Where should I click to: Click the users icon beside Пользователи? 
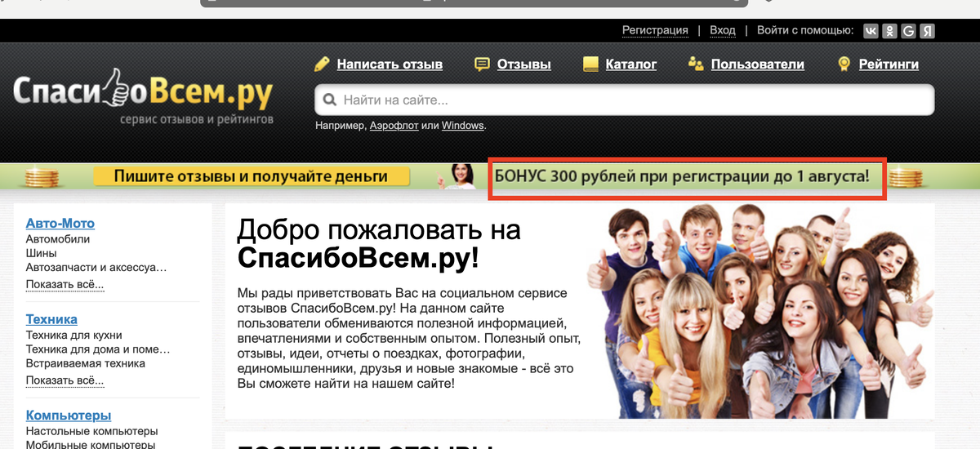(696, 64)
